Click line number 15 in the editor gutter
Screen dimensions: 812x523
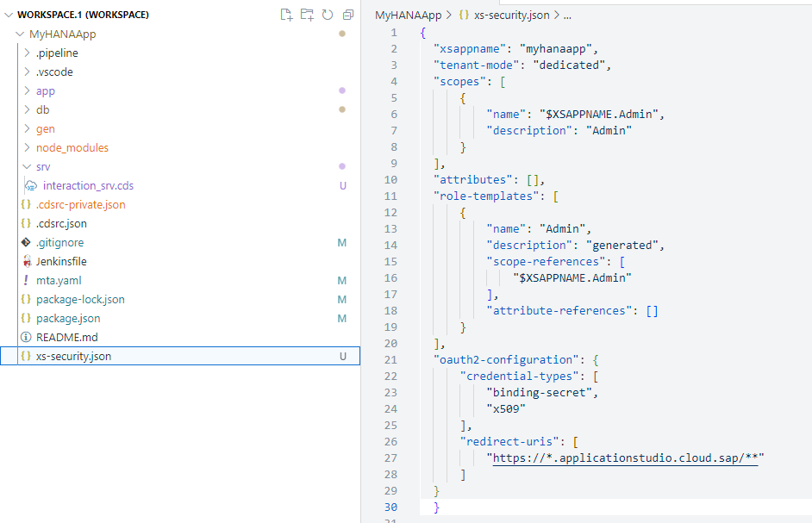point(390,261)
